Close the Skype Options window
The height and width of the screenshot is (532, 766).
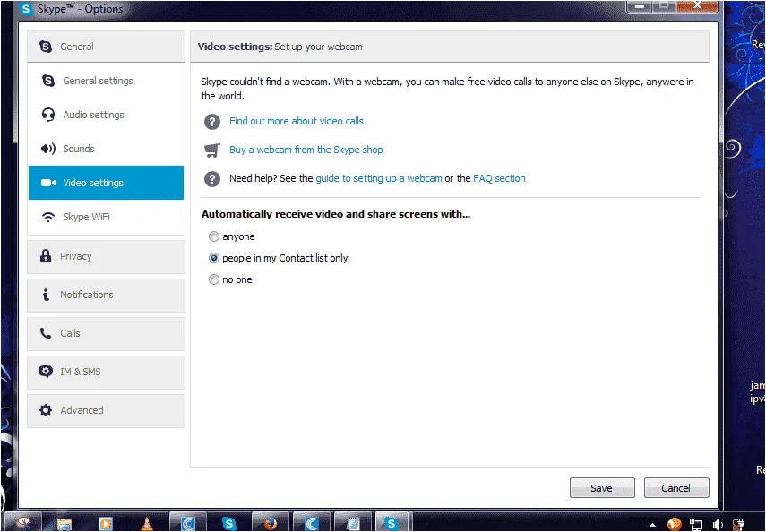pos(697,6)
